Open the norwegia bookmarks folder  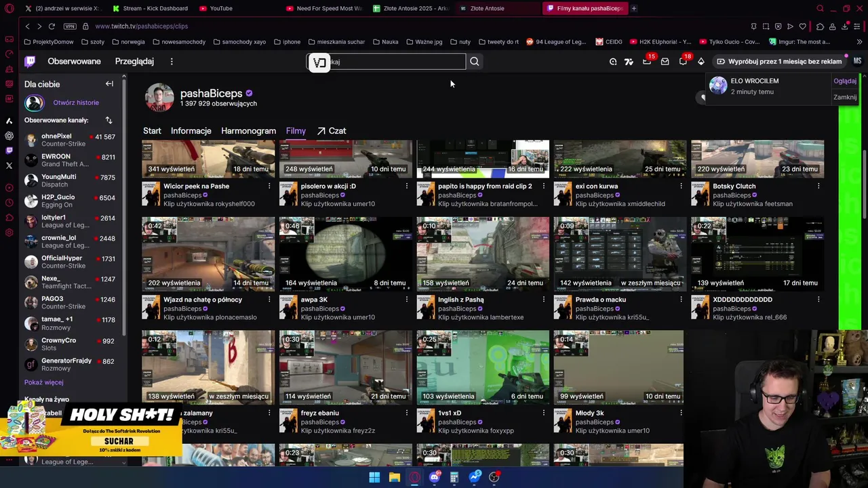point(128,42)
